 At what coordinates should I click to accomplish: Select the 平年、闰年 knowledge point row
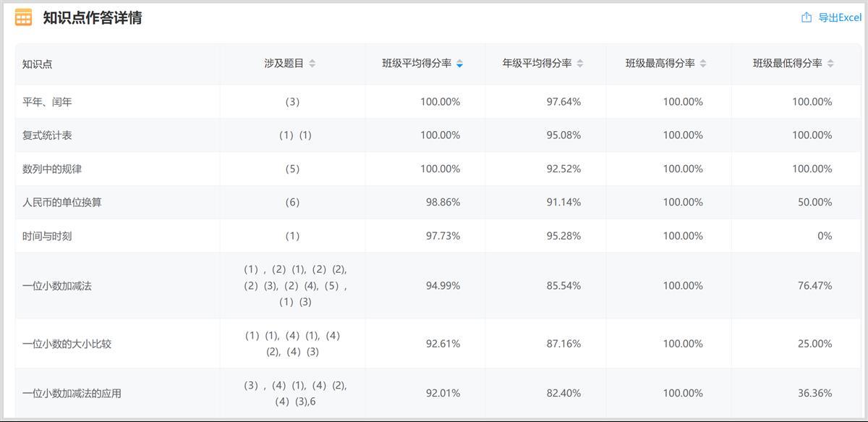[47, 102]
